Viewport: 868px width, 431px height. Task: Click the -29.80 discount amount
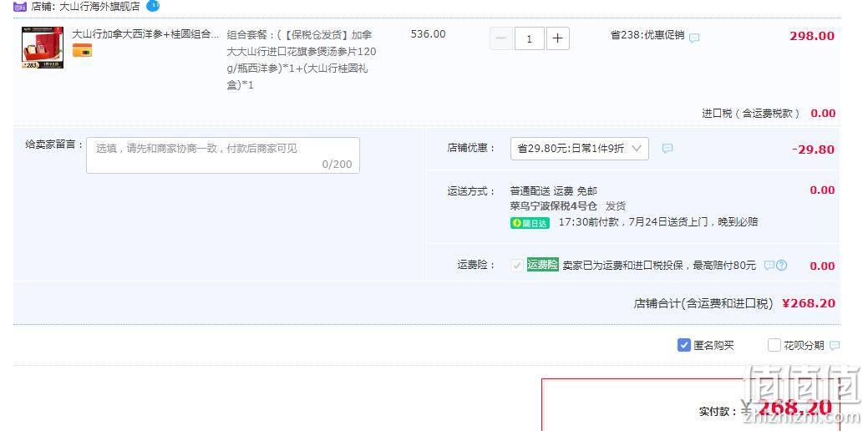coord(813,150)
